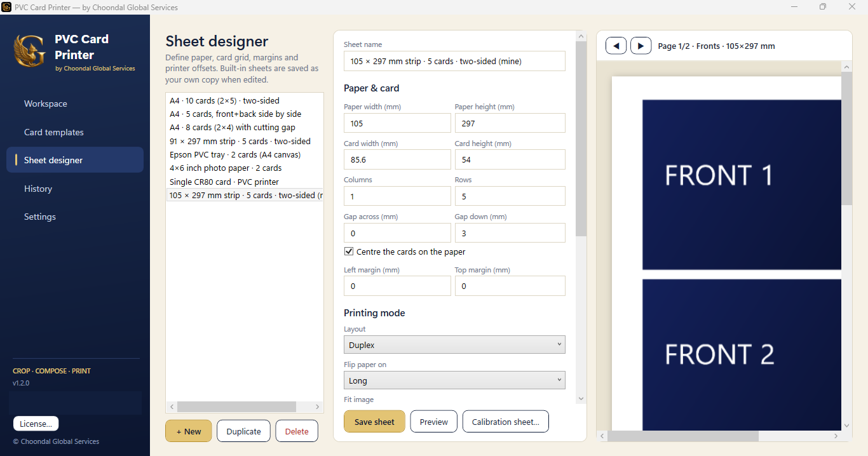This screenshot has width=868, height=456.
Task: Click the FRONT 1 card in preview
Action: [742, 185]
